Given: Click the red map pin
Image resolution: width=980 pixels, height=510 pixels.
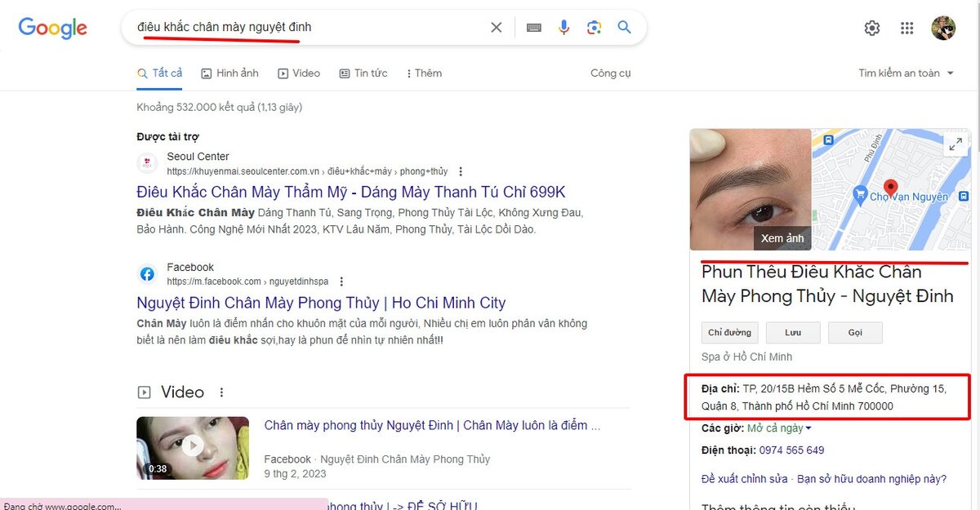Looking at the screenshot, I should 891,188.
